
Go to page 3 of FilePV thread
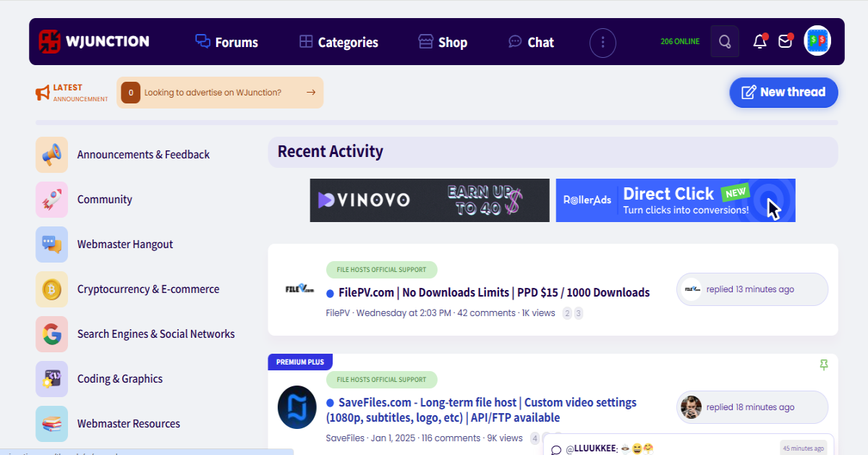578,313
